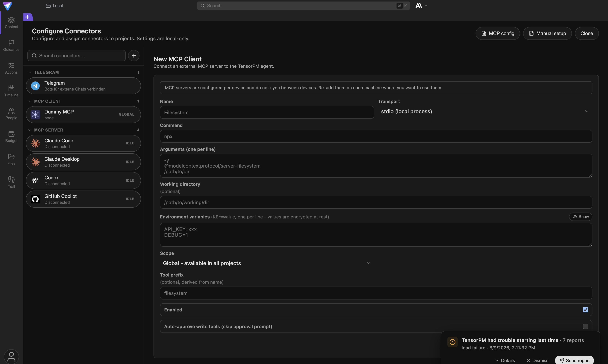Click the MCP devices sync notice text

pos(303,88)
